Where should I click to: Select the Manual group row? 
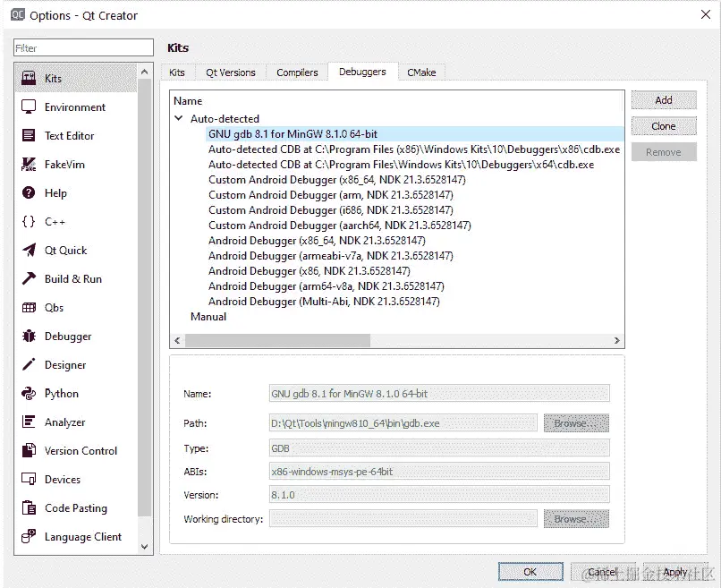(x=208, y=317)
